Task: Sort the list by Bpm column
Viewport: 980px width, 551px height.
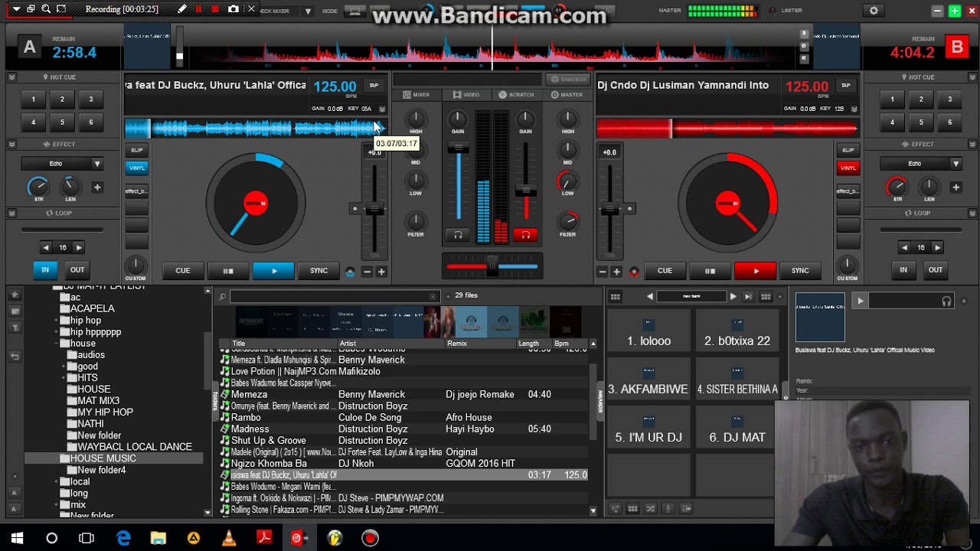Action: [x=570, y=344]
